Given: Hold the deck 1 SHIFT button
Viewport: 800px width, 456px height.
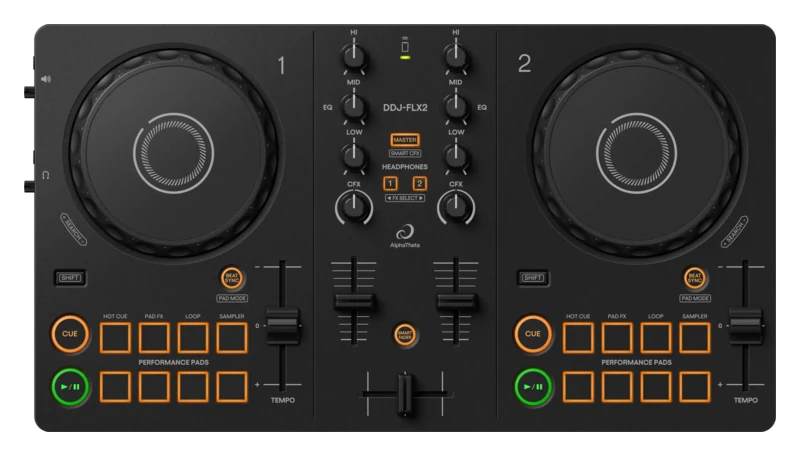Looking at the screenshot, I should 70,278.
